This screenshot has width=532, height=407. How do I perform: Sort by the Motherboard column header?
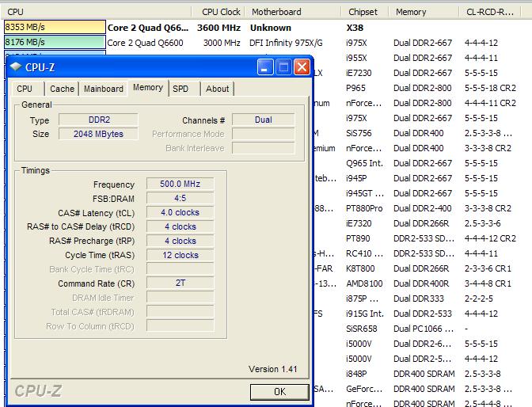[x=292, y=12]
